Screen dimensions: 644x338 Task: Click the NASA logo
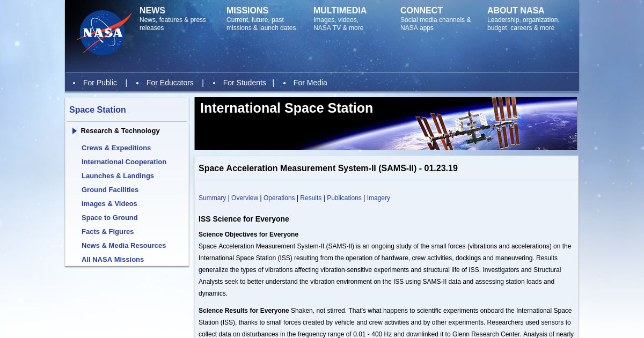105,33
